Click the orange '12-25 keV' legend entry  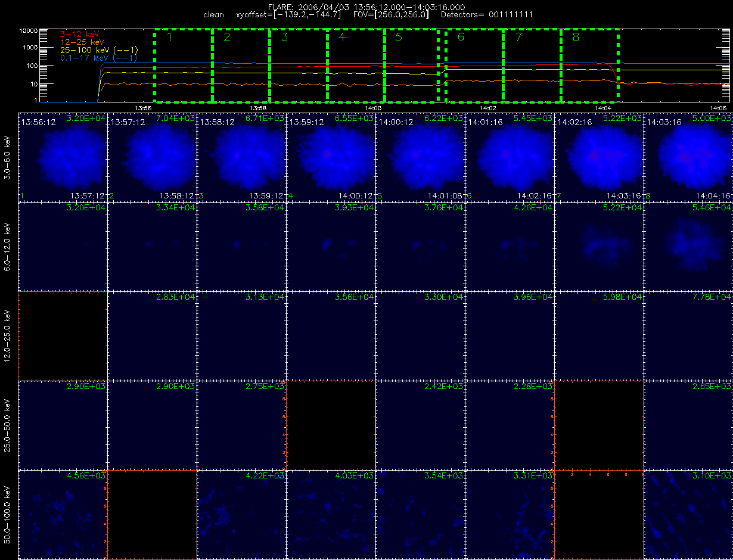(x=82, y=42)
